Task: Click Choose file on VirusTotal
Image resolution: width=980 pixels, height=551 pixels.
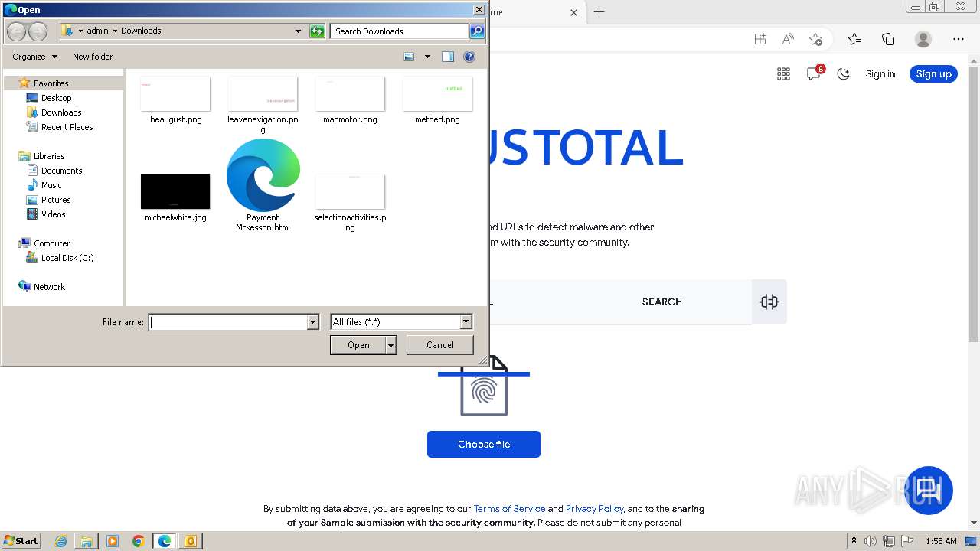Action: tap(484, 445)
